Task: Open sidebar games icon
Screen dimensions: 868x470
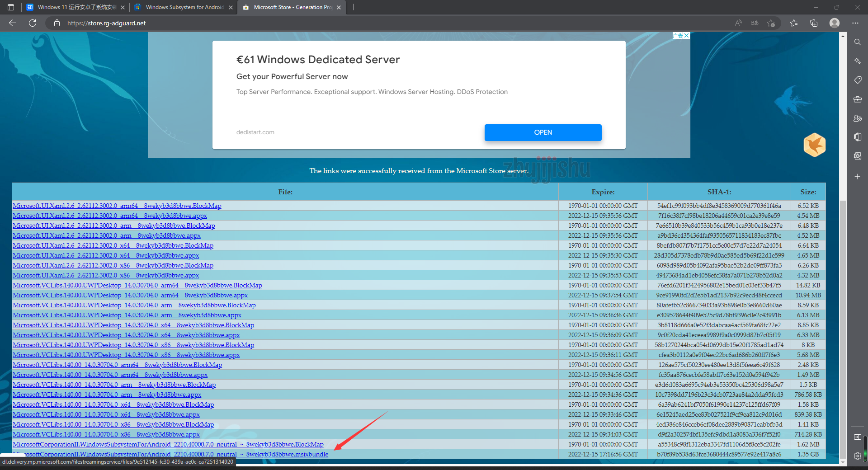Action: 858,118
